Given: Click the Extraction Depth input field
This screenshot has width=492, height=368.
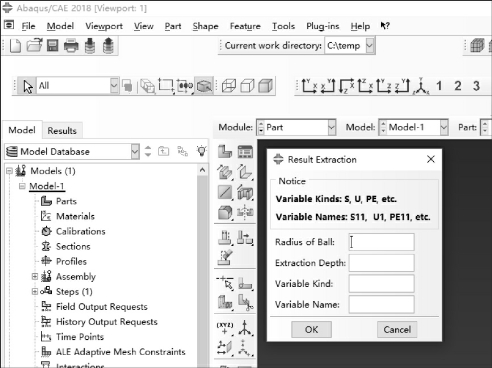Looking at the screenshot, I should click(x=381, y=263).
